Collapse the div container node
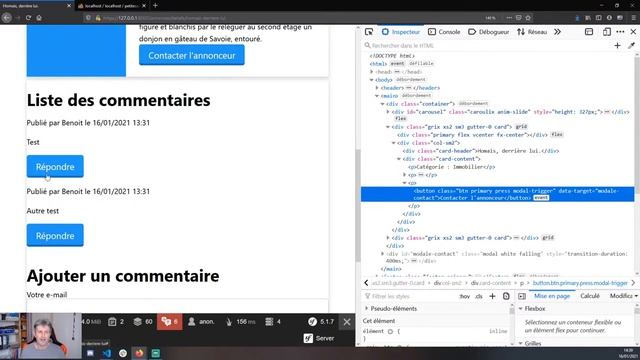 click(x=383, y=104)
